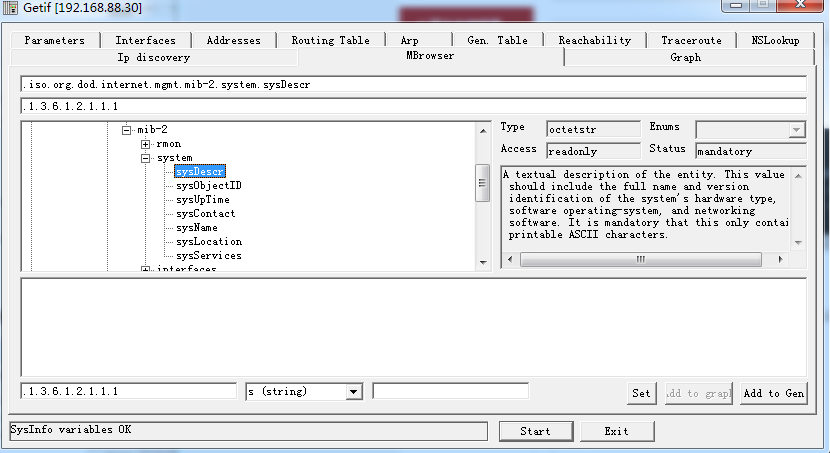Collapse the mib-2 tree node
This screenshot has height=453, width=830.
[126, 130]
